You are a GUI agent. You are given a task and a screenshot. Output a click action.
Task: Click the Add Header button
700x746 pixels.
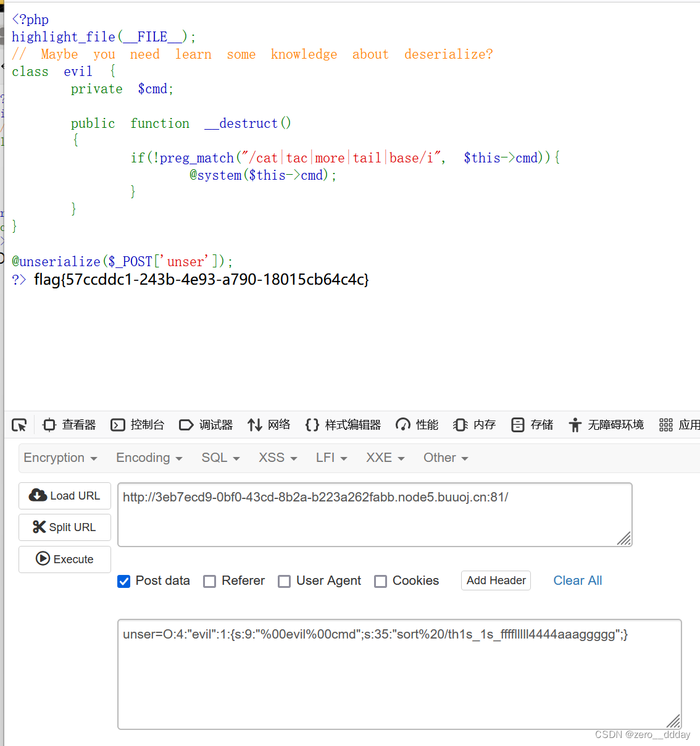(x=496, y=580)
